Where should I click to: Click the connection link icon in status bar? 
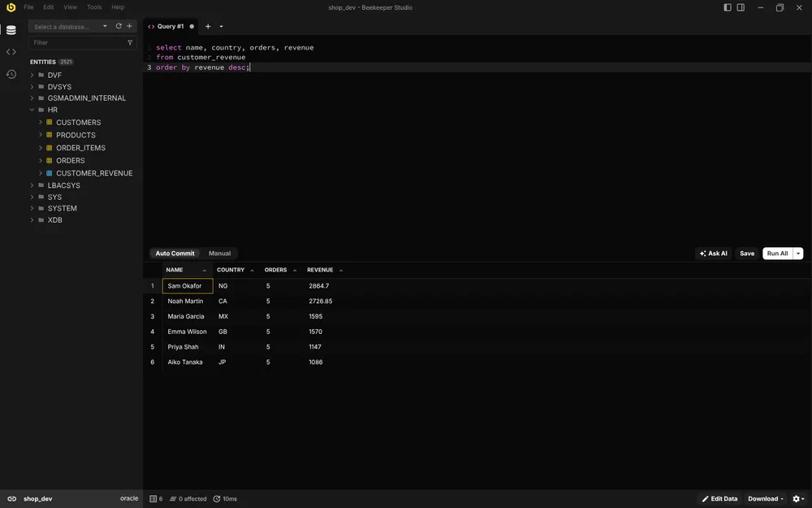coord(11,499)
